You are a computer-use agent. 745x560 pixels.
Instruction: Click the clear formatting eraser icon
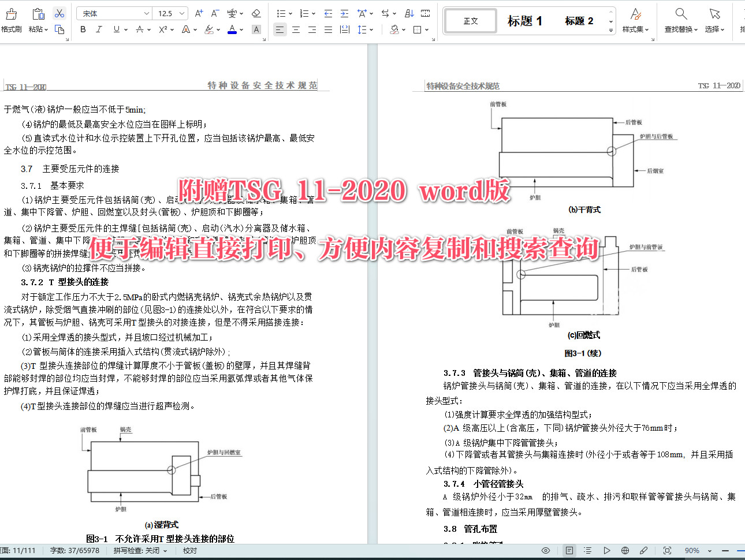click(x=256, y=13)
